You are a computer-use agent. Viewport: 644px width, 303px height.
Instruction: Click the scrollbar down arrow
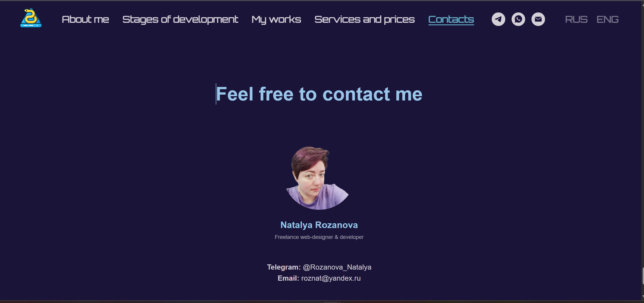(643, 296)
